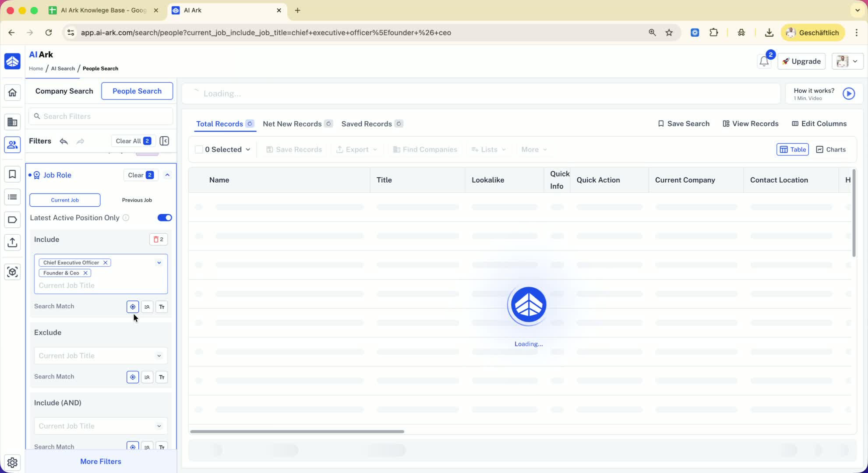The height and width of the screenshot is (473, 868).
Task: Remove Chief Executive Officer tag
Action: (105, 263)
